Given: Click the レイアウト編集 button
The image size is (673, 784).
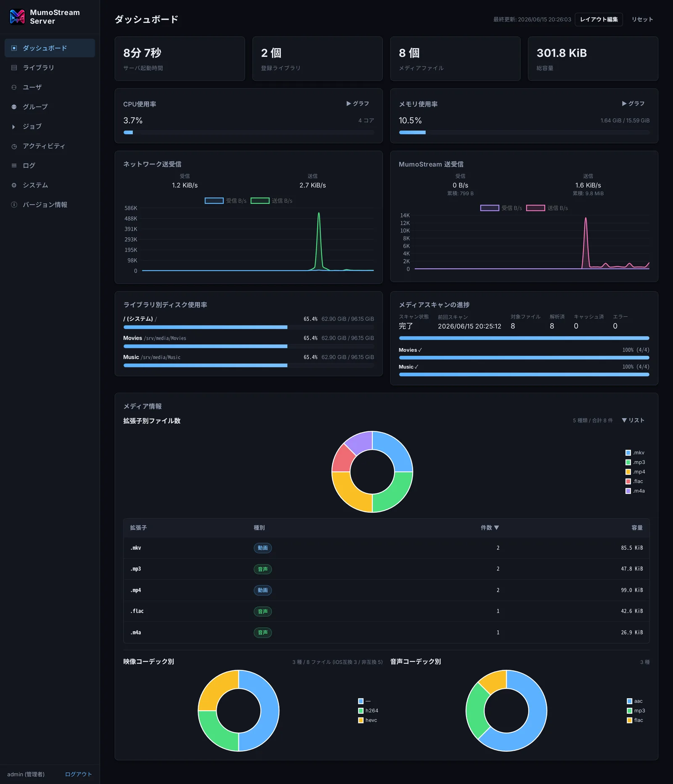Looking at the screenshot, I should coord(599,19).
